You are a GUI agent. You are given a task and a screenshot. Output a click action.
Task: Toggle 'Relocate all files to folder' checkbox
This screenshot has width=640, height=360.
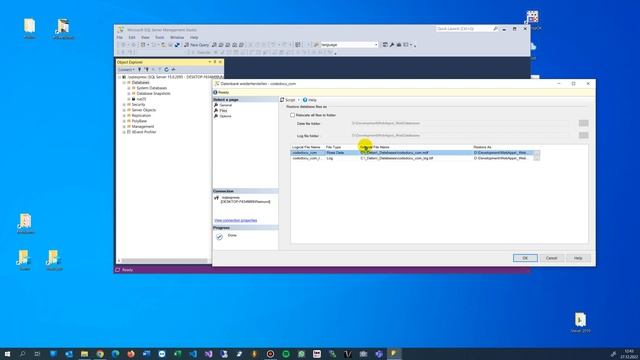[x=292, y=115]
